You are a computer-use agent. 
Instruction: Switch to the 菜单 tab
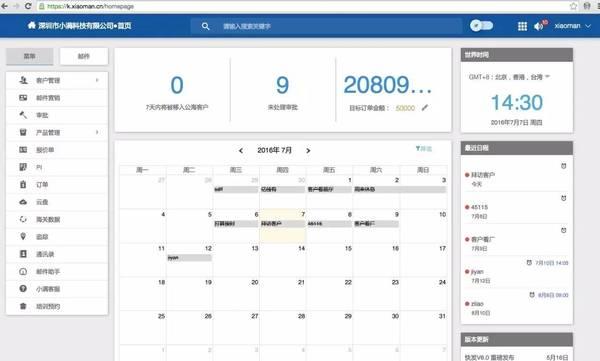coord(29,56)
